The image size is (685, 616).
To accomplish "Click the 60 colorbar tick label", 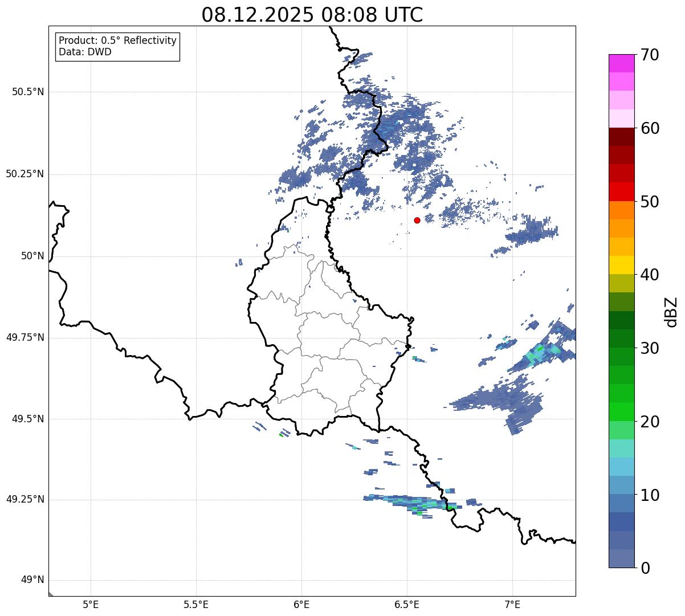I will pyautogui.click(x=650, y=128).
